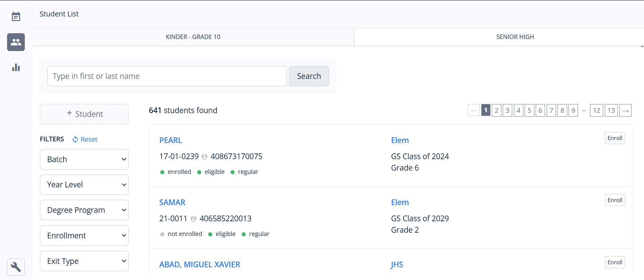Select the KINDER - GRADE 10 tab

(x=193, y=37)
